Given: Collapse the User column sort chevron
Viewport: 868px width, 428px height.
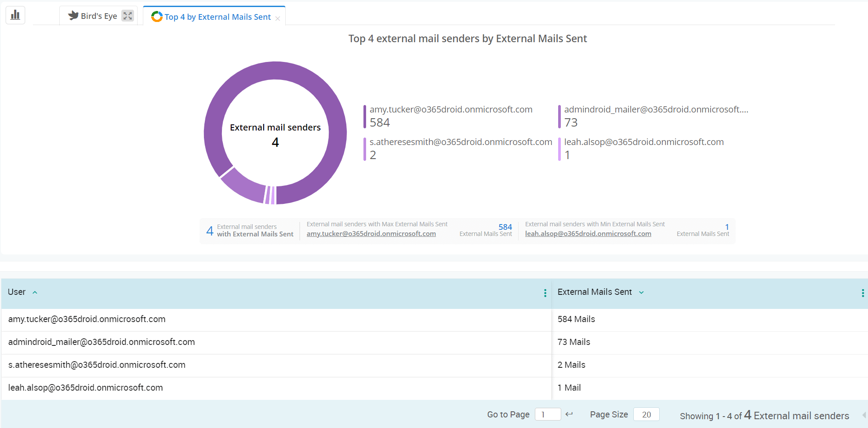Looking at the screenshot, I should [x=35, y=291].
